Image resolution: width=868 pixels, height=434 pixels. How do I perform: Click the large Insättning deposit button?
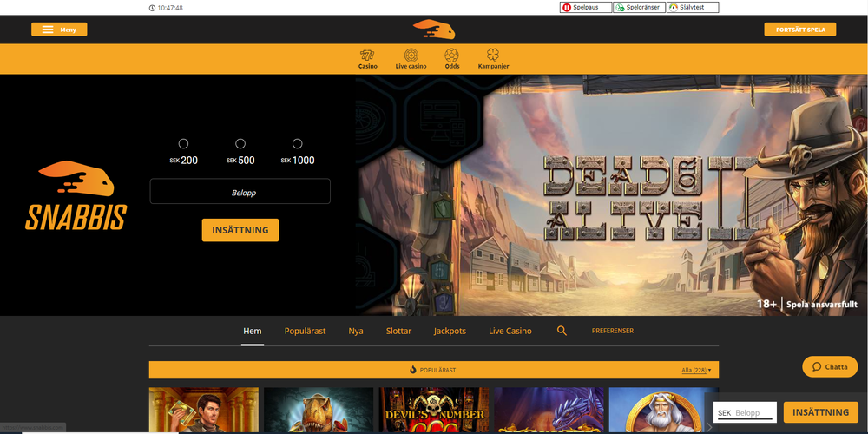(240, 230)
